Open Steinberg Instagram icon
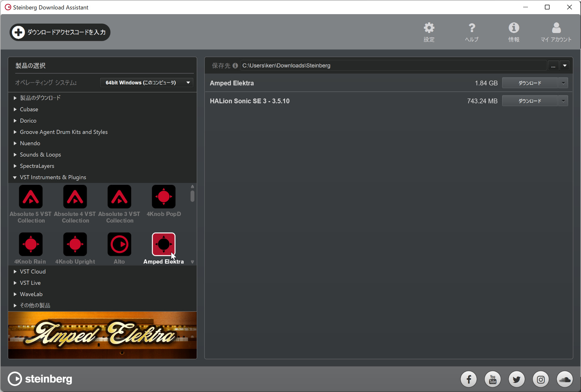This screenshot has width=581, height=392. 541,379
